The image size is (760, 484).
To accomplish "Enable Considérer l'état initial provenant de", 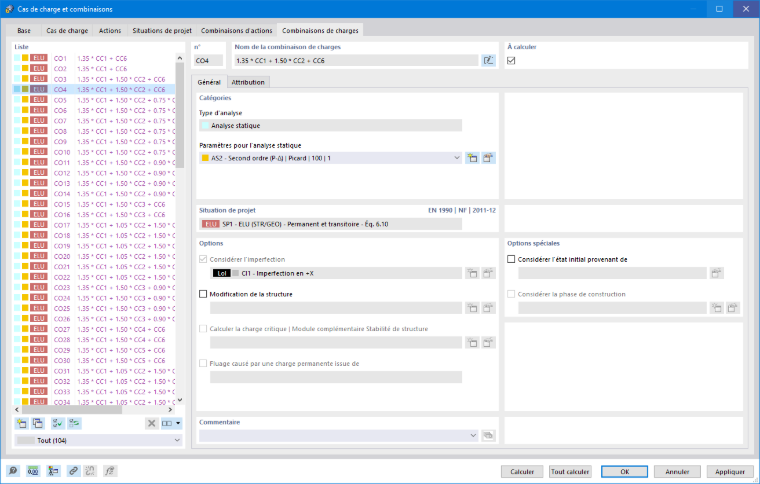I will point(511,259).
